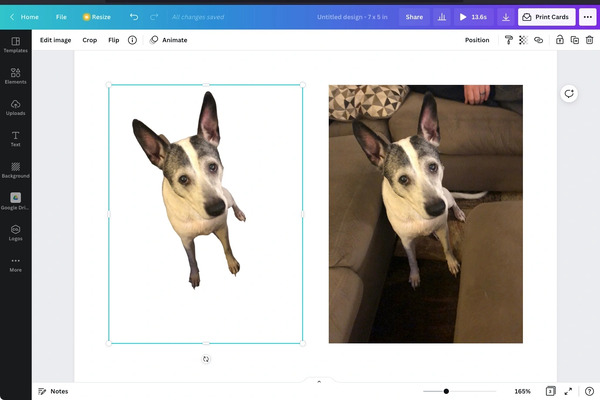The width and height of the screenshot is (600, 400).
Task: Click the copy style paint roller
Action: pos(509,40)
